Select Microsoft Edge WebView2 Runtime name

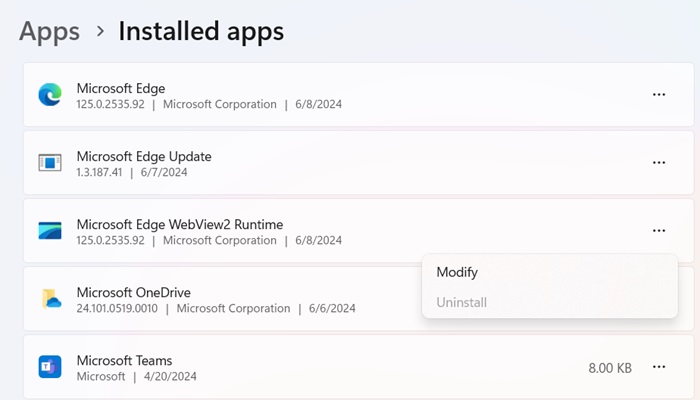[x=180, y=225]
